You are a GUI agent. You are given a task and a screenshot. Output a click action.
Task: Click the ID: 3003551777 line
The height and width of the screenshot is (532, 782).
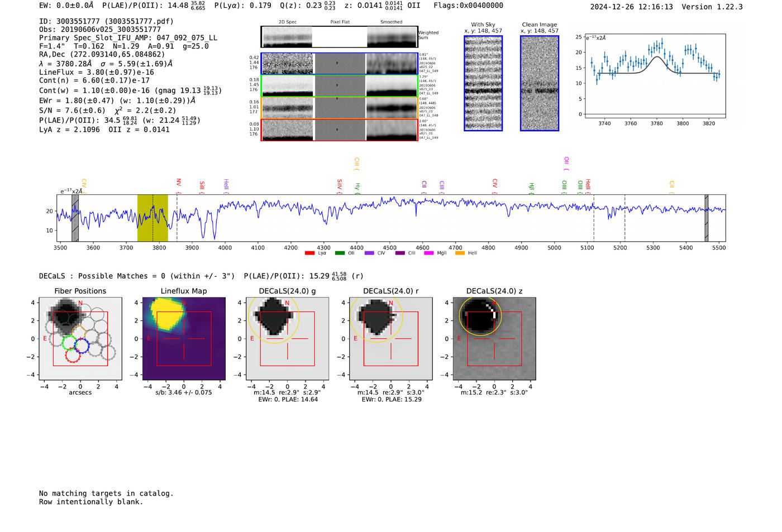coord(106,21)
